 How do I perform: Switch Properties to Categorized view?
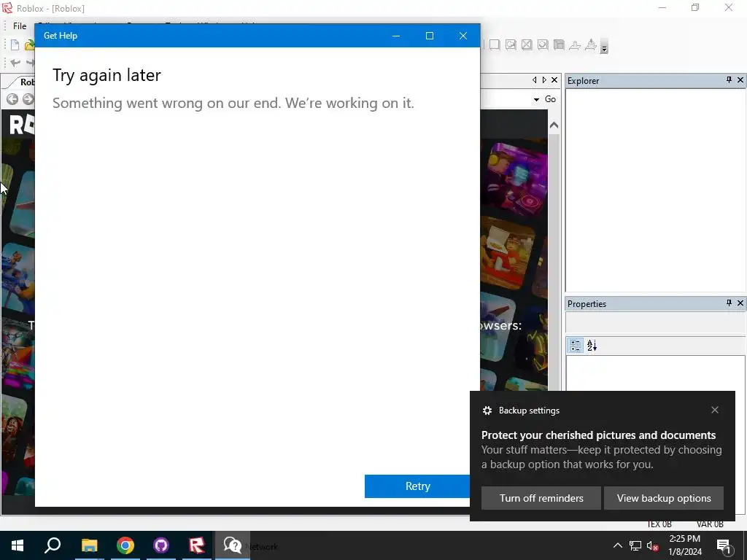point(576,345)
